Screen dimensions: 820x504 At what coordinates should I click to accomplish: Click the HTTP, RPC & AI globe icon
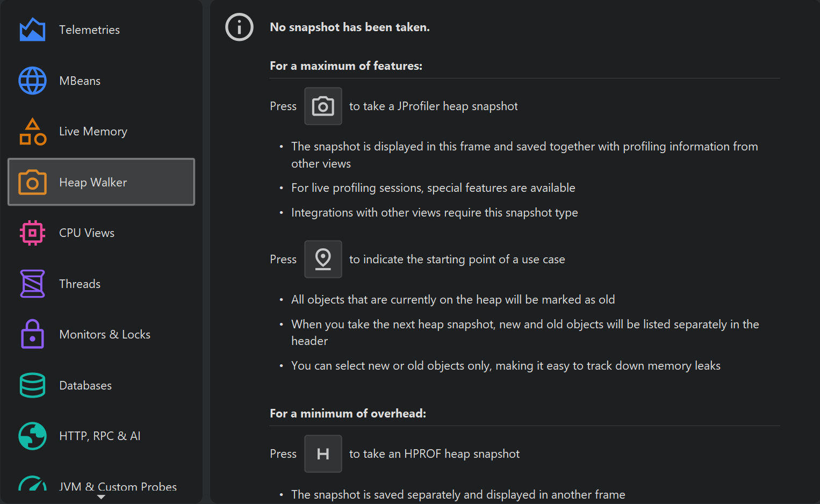32,436
